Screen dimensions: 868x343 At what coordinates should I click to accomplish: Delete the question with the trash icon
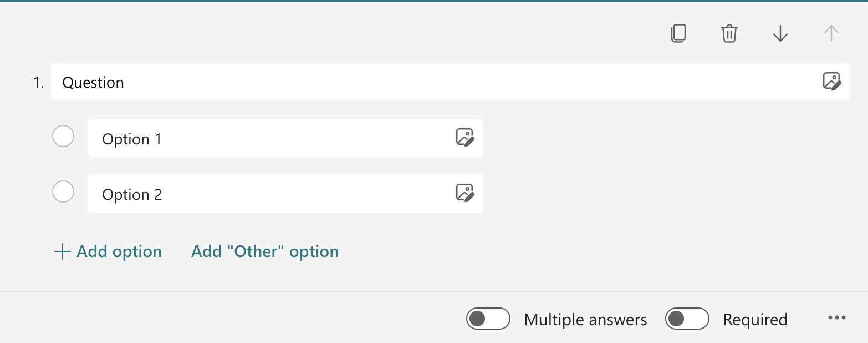click(729, 34)
